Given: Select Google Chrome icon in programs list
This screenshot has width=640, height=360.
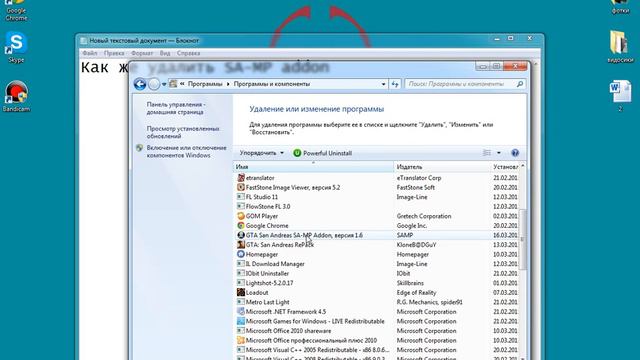Looking at the screenshot, I should coord(241,226).
